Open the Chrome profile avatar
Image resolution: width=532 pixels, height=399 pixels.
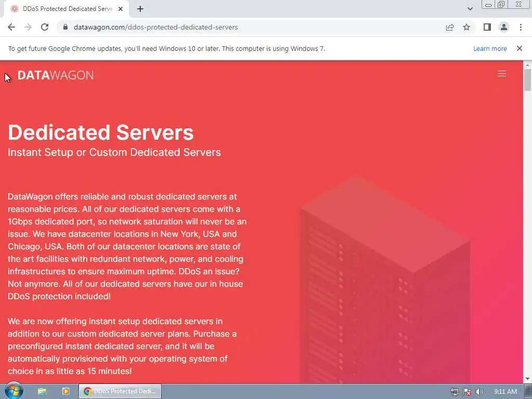pos(504,27)
